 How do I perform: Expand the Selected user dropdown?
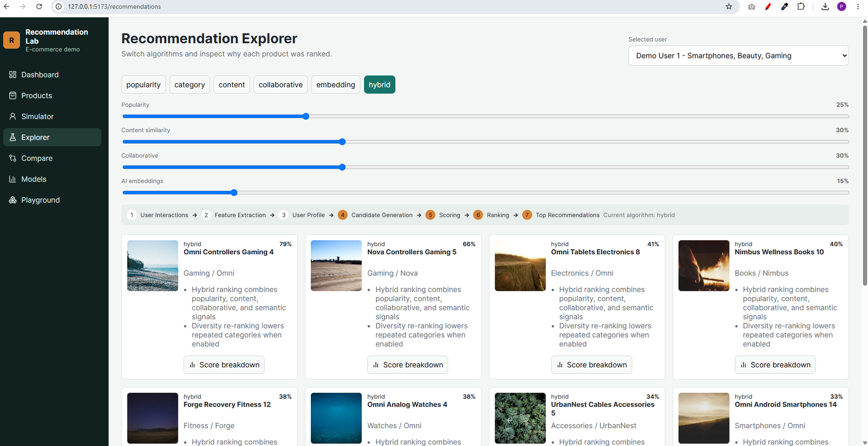738,55
